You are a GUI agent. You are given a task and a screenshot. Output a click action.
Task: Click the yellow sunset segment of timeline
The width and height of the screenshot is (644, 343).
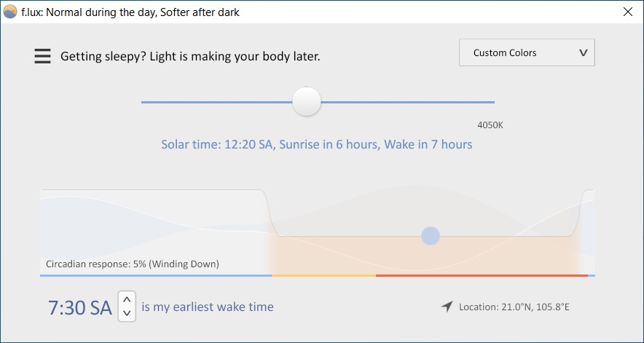[323, 275]
